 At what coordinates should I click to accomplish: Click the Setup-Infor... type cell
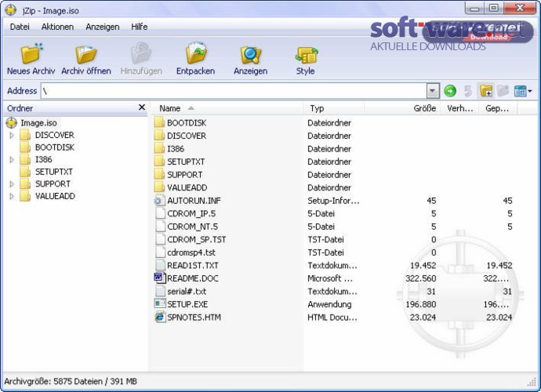pos(333,201)
